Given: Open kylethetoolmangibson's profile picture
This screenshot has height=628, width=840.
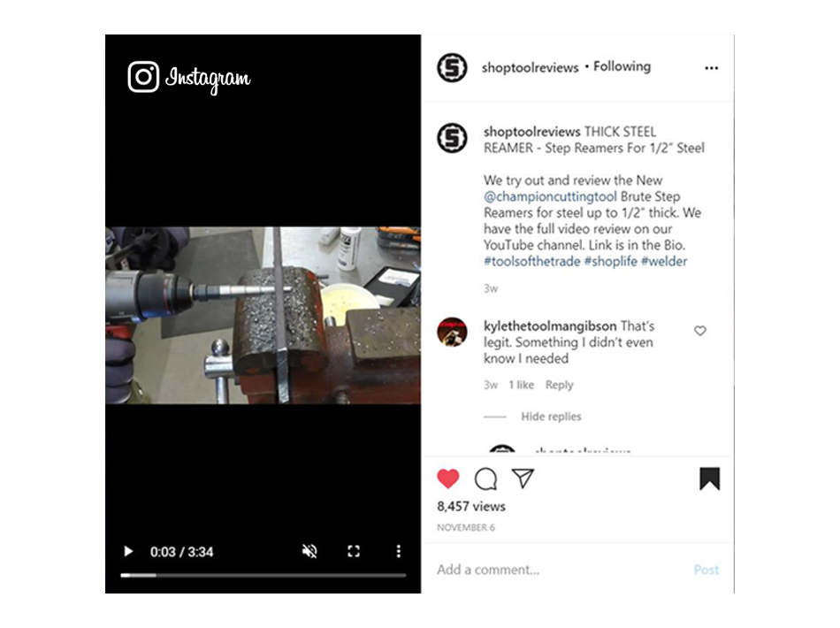Looking at the screenshot, I should click(x=452, y=332).
